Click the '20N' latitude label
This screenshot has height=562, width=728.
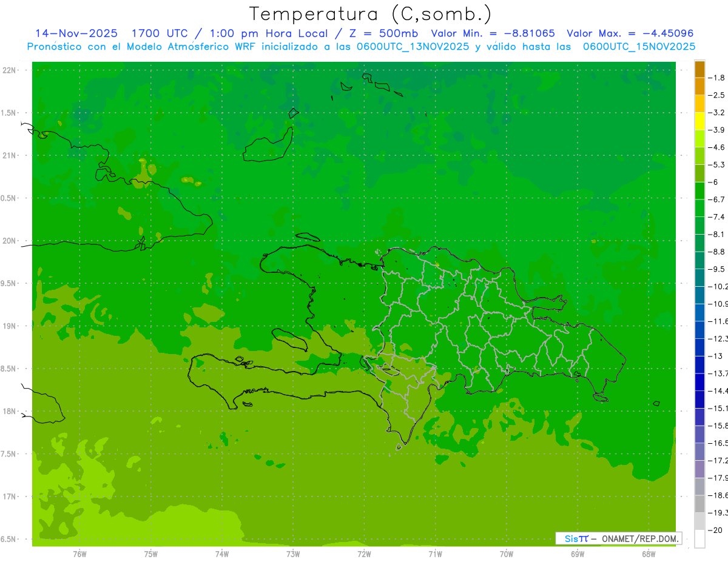click(x=9, y=241)
